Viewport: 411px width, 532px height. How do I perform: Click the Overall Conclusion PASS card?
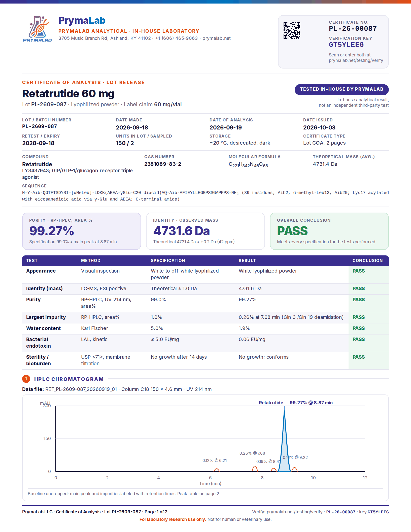pyautogui.click(x=329, y=231)
